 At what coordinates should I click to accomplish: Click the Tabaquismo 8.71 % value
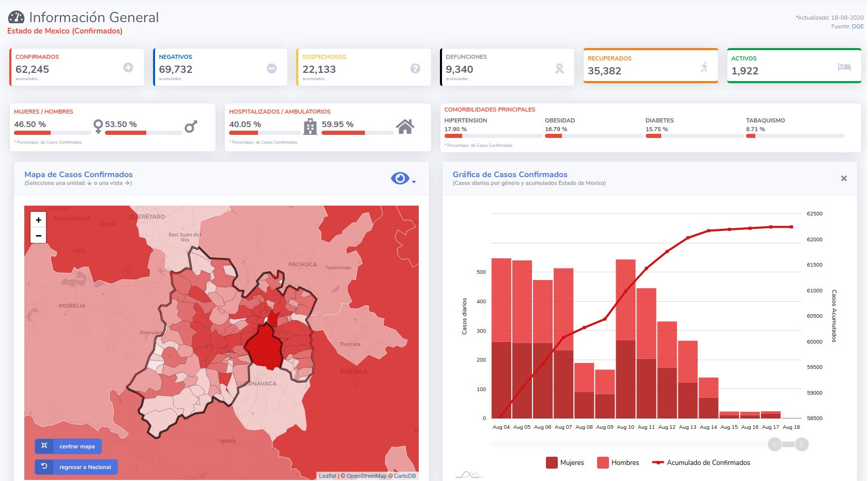[x=755, y=129]
